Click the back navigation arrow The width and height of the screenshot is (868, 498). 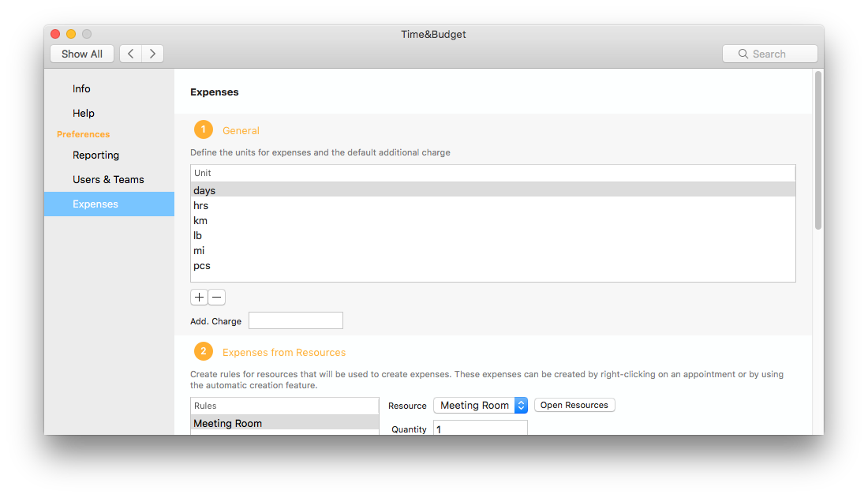pyautogui.click(x=131, y=54)
